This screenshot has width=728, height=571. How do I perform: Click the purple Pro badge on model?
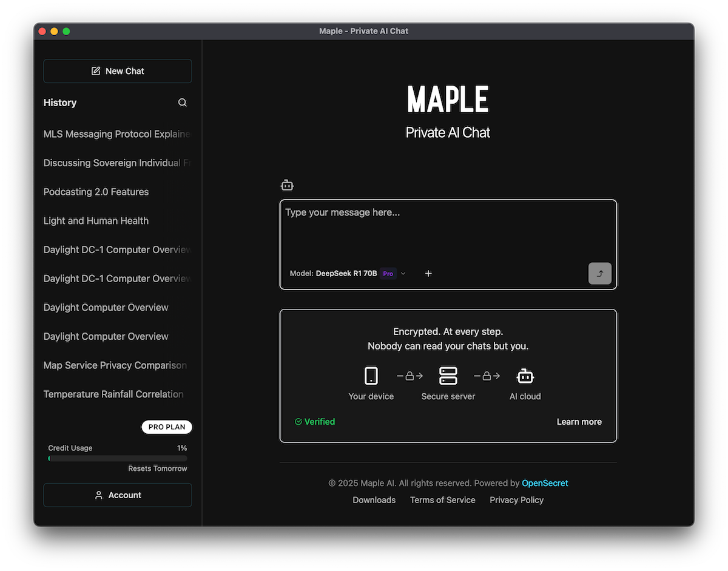pos(388,274)
